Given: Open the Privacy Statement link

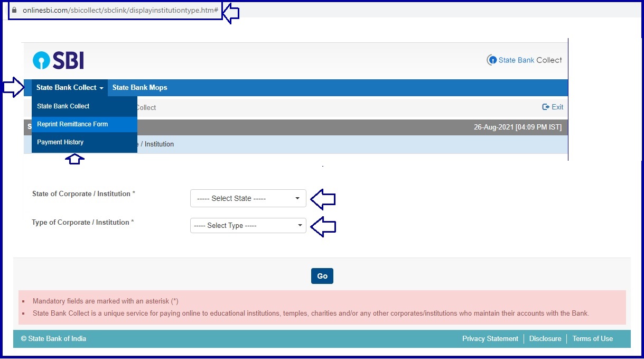Looking at the screenshot, I should coord(490,338).
